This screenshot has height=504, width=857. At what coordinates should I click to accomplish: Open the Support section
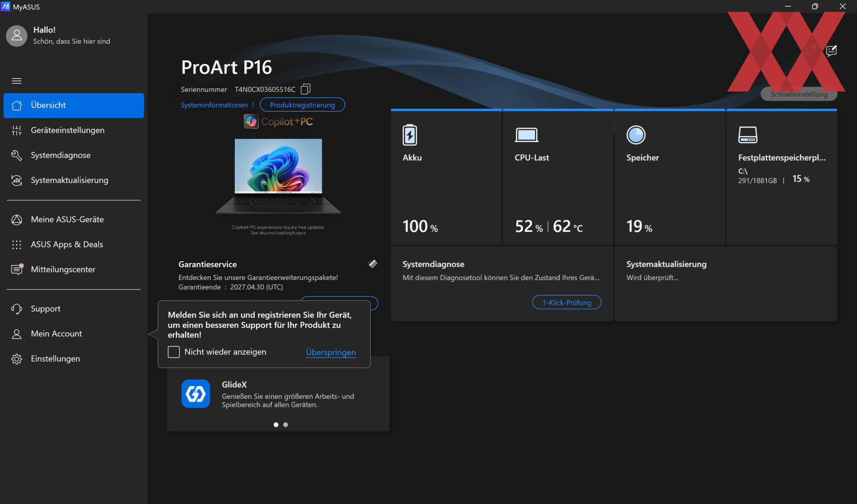pos(74,309)
